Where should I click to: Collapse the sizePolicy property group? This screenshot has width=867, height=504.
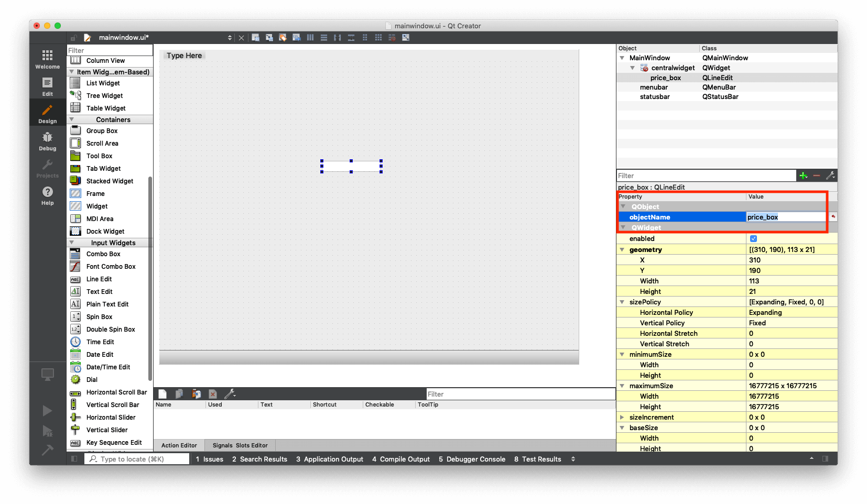(x=622, y=302)
